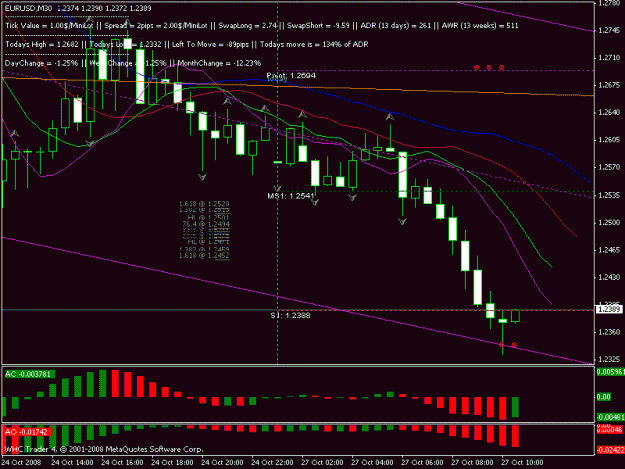This screenshot has width=625, height=469.
Task: Click the AC -0.003781 indicator label
Action: 29,374
